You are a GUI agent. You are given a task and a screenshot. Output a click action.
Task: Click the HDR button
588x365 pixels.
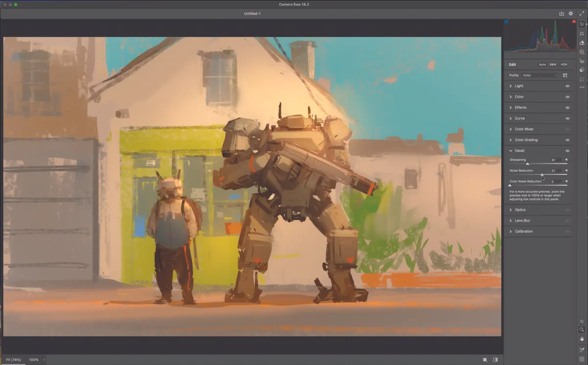[x=564, y=64]
